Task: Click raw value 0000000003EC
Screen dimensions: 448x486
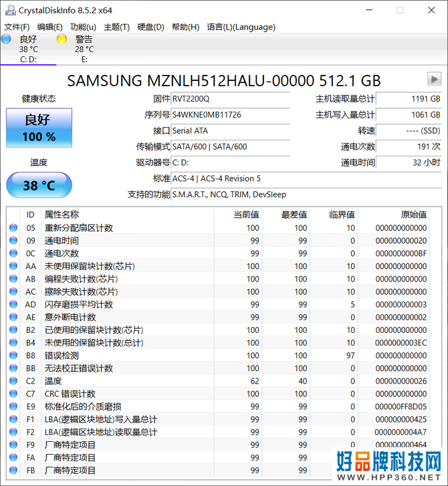Action: tap(401, 342)
